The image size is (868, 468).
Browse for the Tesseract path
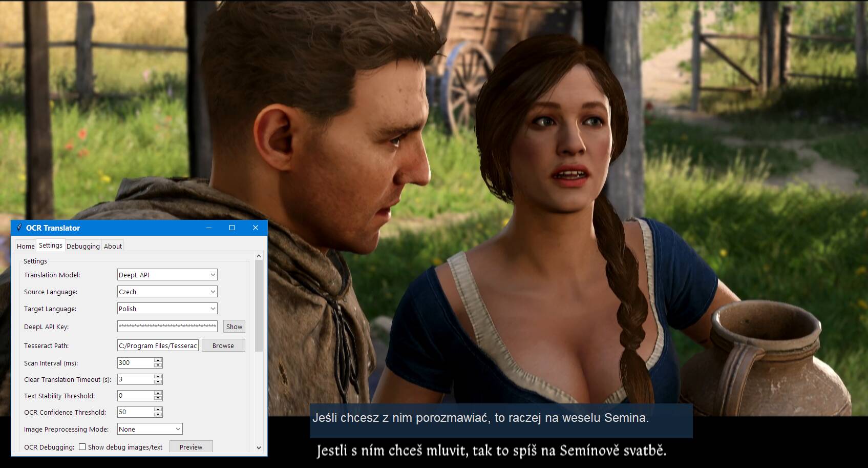223,345
